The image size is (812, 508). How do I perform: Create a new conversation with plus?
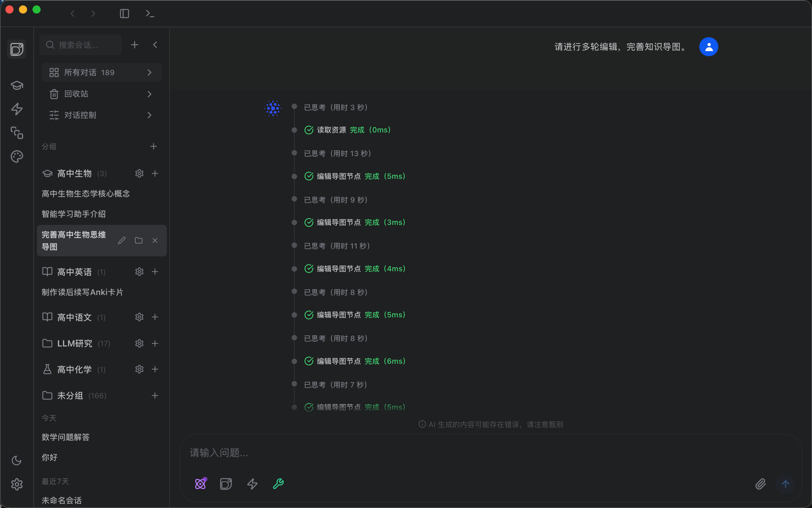click(135, 45)
